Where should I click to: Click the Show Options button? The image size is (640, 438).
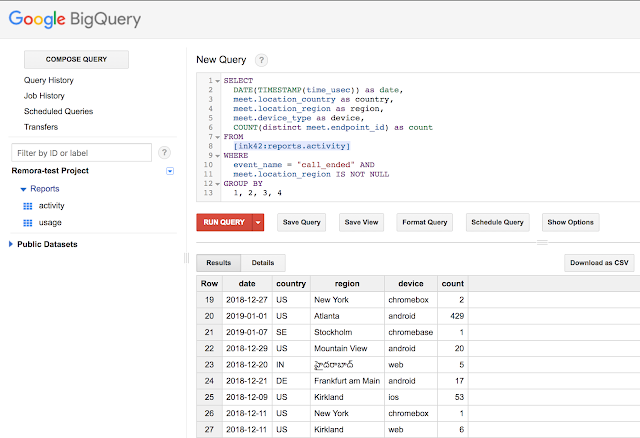coord(572,222)
